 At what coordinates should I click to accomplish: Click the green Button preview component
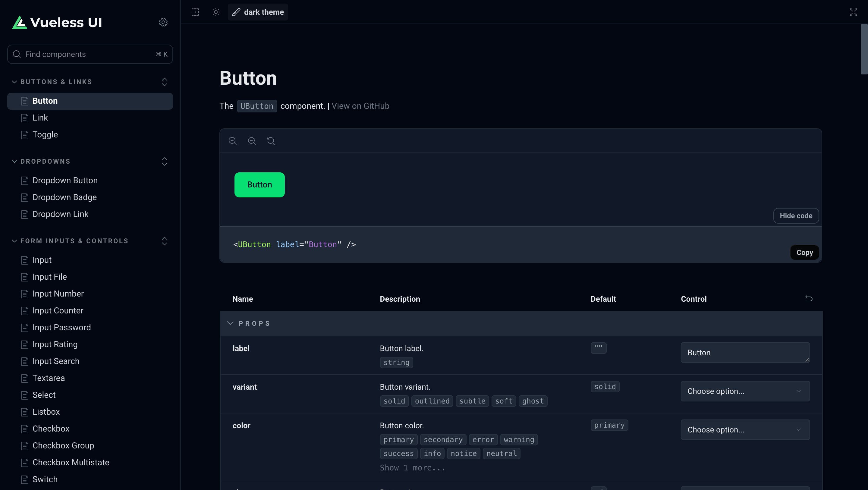(x=259, y=185)
